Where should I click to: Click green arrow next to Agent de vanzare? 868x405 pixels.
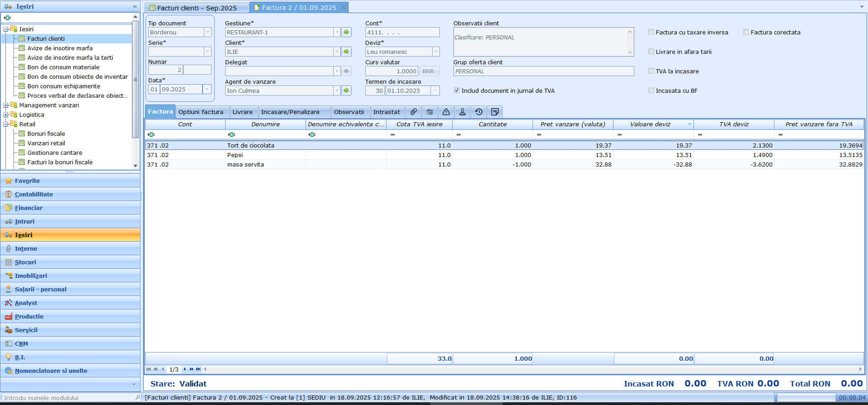coord(346,91)
